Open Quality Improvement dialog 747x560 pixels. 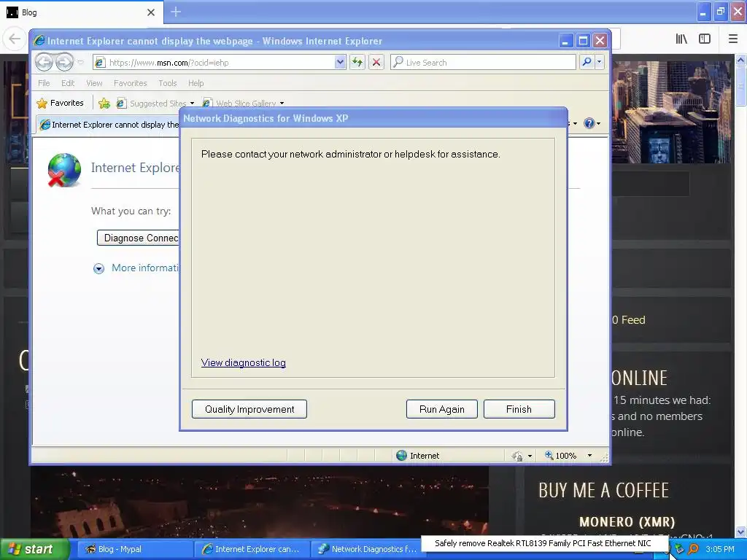pos(249,409)
